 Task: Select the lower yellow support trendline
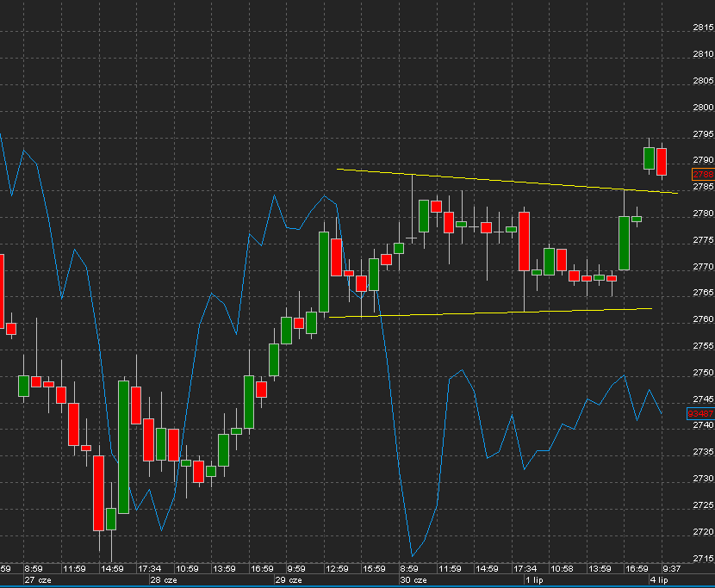[x=490, y=313]
